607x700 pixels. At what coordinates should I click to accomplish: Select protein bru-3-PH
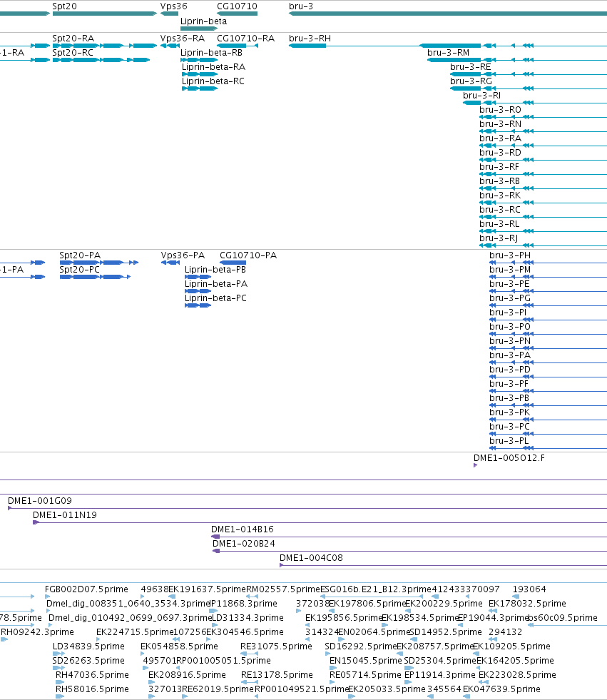click(x=548, y=263)
